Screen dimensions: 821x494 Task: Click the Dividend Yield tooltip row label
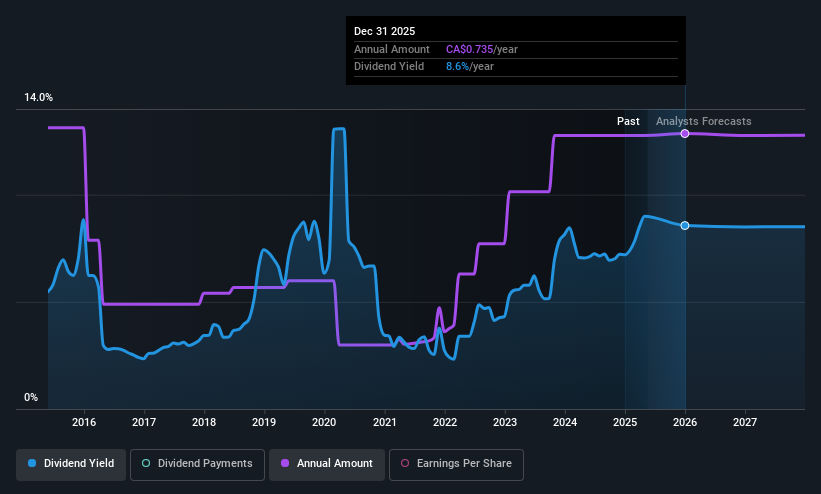[x=389, y=67]
